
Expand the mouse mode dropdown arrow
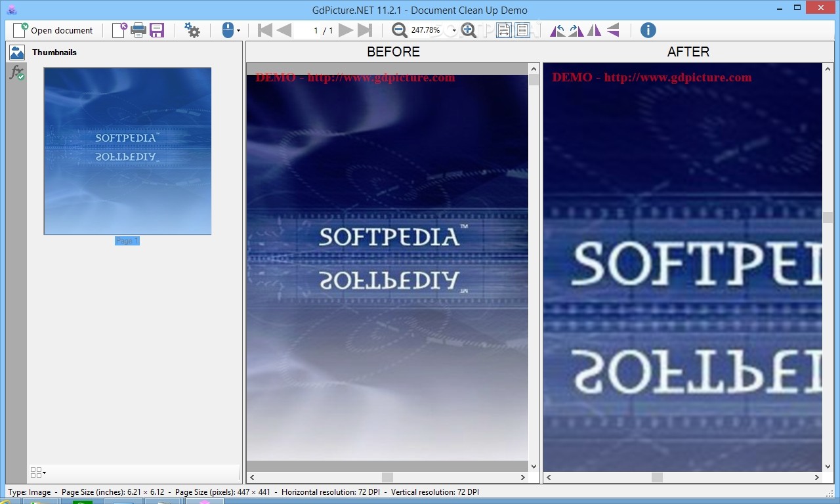pos(238,31)
